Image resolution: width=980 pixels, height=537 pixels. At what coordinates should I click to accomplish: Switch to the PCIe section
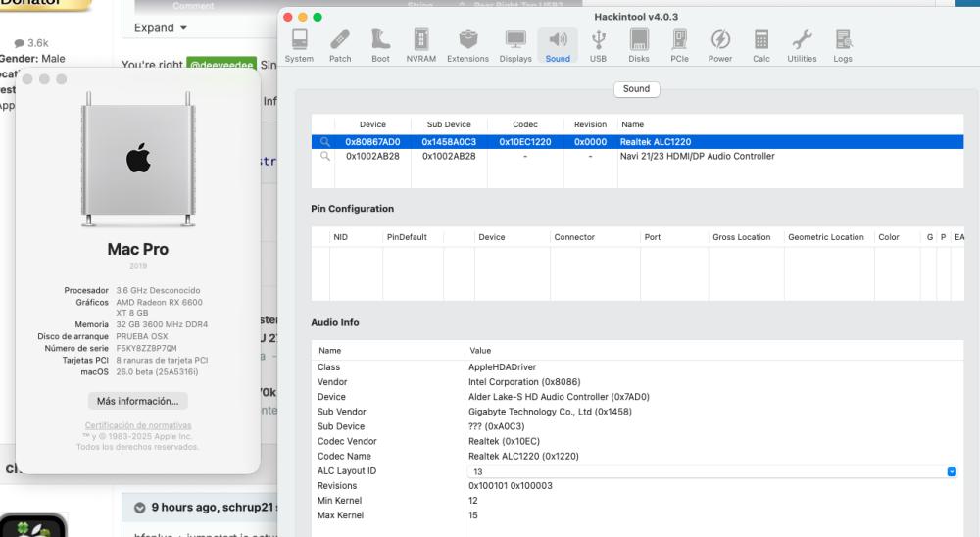679,46
